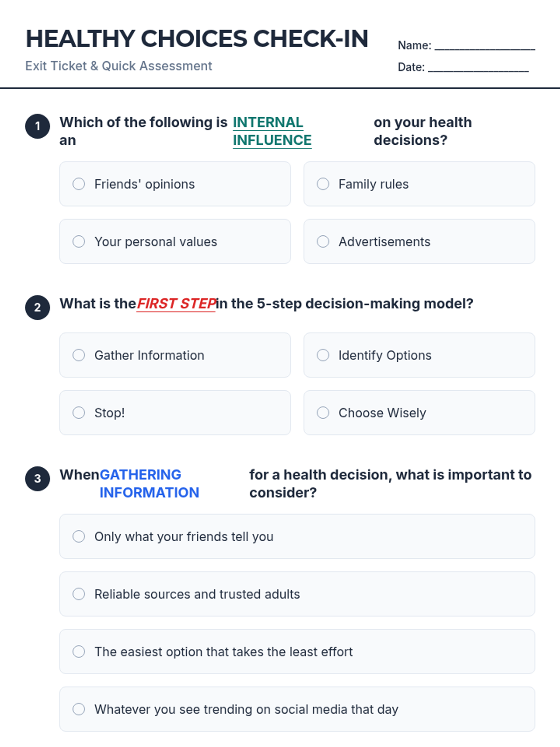Viewport: 560px width, 747px height.
Task: Select the "Friends' opinions" radio button
Action: (79, 184)
